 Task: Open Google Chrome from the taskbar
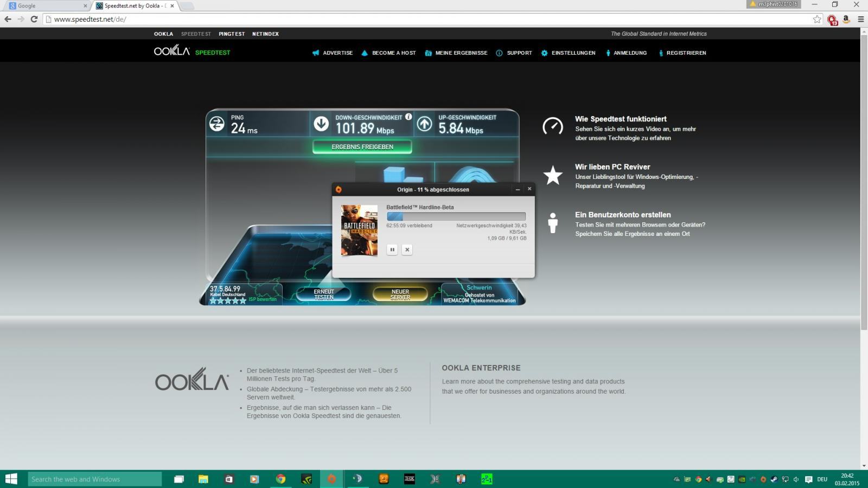(280, 479)
